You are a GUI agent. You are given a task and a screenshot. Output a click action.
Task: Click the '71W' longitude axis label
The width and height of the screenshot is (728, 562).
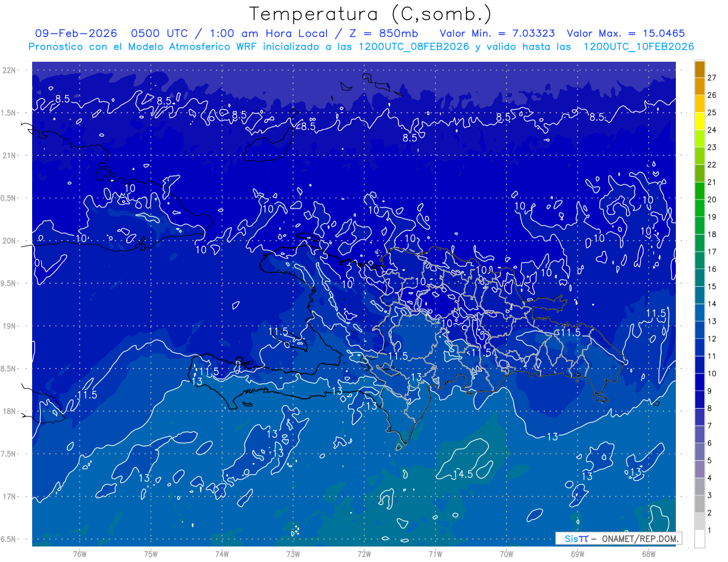click(x=435, y=554)
